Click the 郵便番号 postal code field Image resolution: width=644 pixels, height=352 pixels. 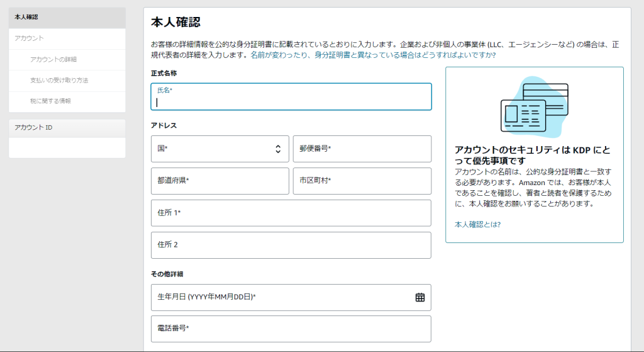coord(362,149)
